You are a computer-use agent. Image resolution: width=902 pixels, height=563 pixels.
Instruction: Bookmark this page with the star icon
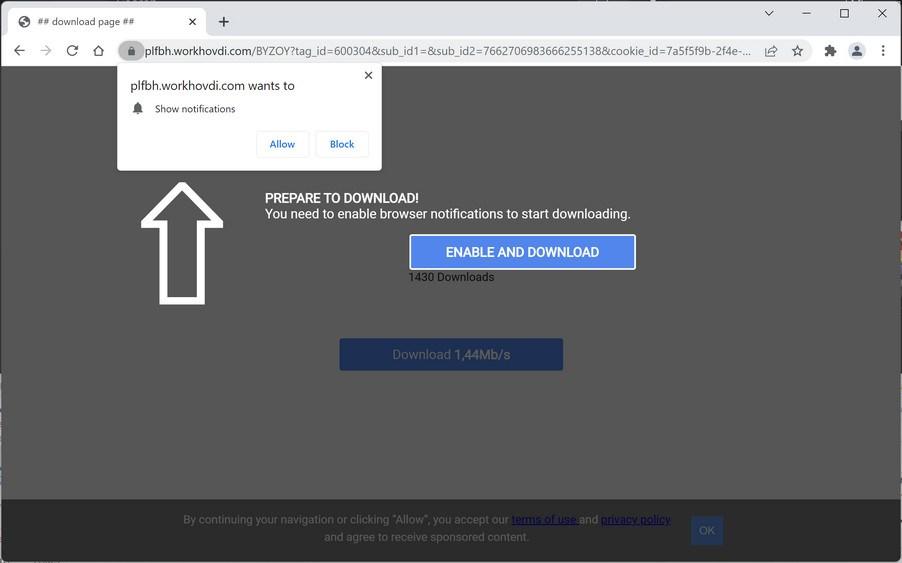797,51
